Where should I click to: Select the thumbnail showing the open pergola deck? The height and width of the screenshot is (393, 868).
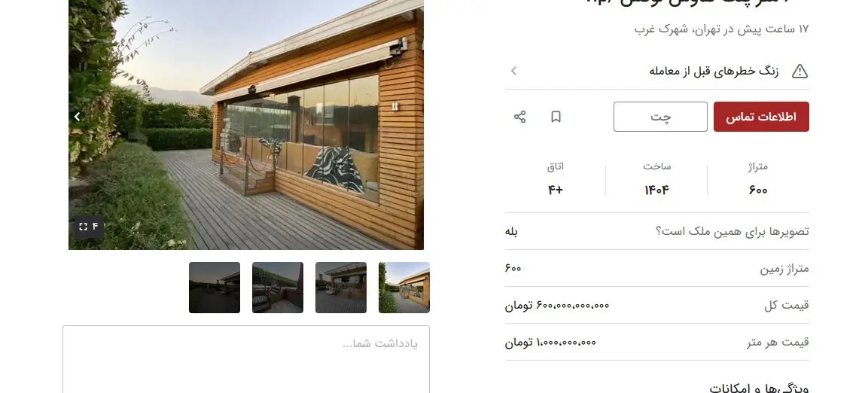tap(341, 288)
